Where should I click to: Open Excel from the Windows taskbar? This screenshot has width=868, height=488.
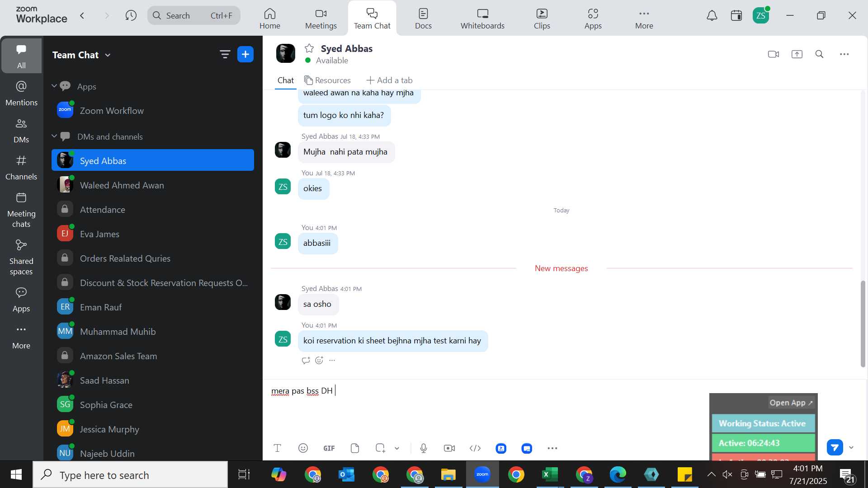[550, 474]
